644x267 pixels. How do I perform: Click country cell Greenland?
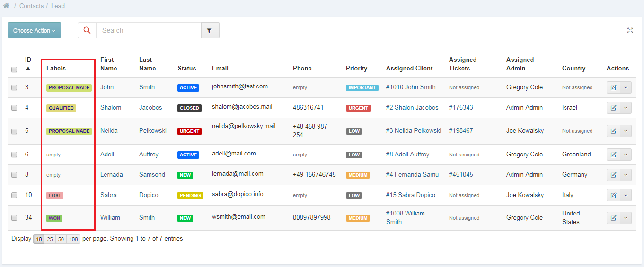click(x=576, y=155)
